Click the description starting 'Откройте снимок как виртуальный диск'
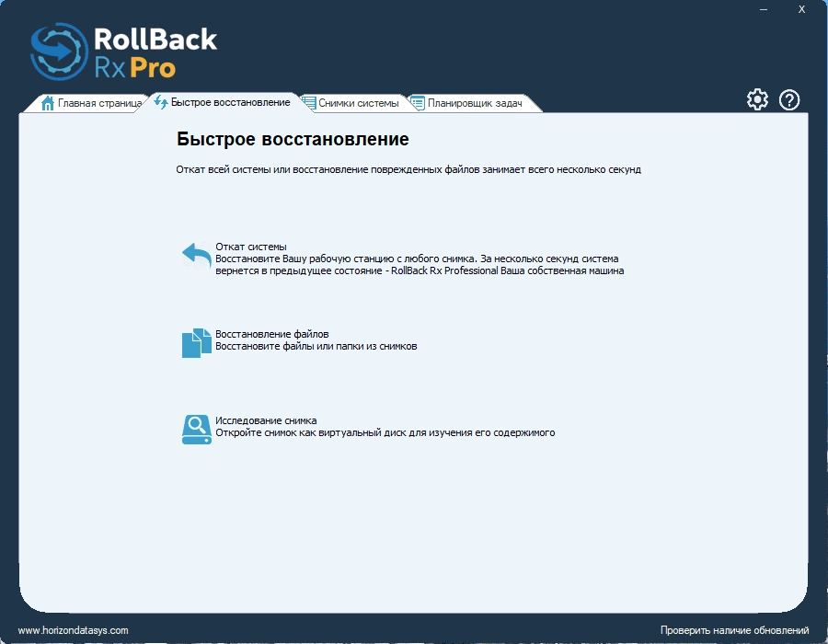This screenshot has width=828, height=644. [385, 432]
